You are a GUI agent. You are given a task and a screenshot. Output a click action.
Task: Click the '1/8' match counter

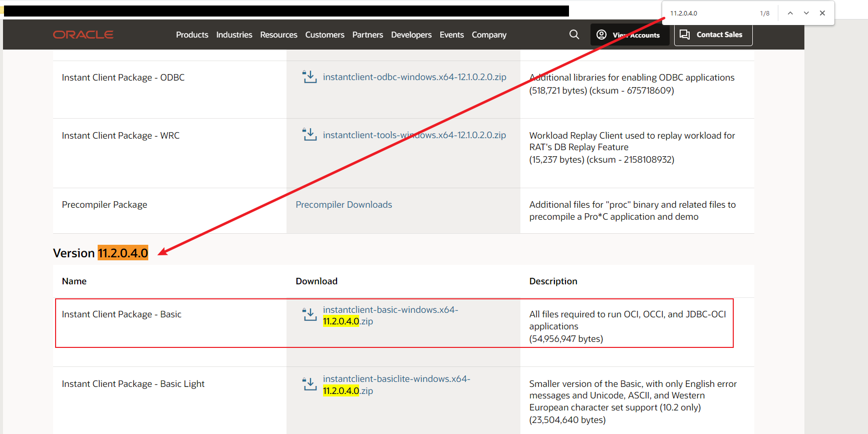(765, 14)
